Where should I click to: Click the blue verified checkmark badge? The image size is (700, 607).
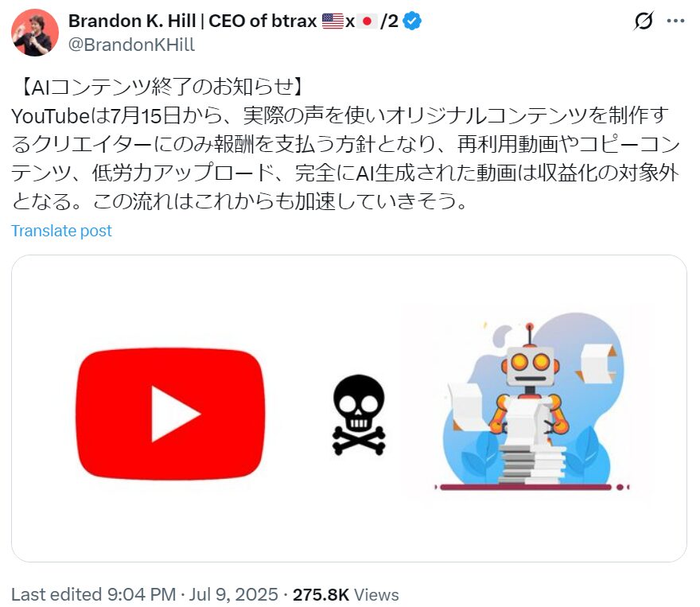[x=411, y=21]
